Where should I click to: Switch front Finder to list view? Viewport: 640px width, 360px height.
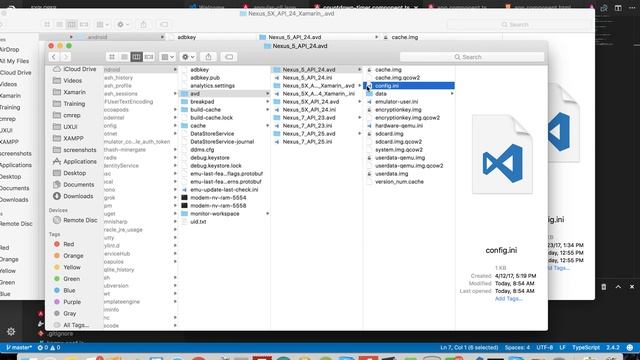[124, 57]
